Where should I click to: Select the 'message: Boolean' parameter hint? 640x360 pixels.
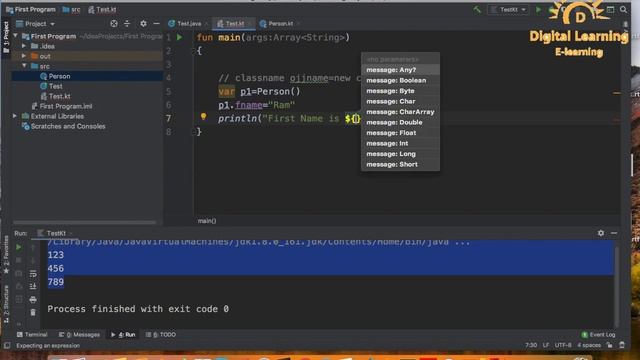click(400, 80)
